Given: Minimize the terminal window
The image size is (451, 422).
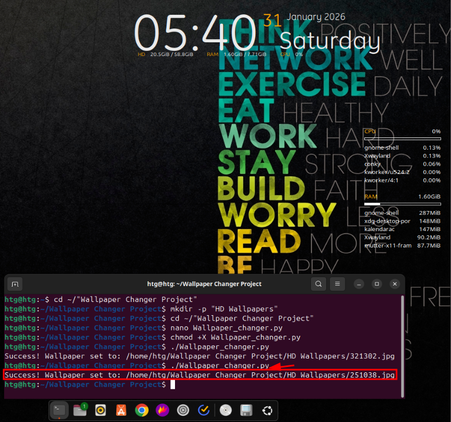Looking at the screenshot, I should coord(359,284).
